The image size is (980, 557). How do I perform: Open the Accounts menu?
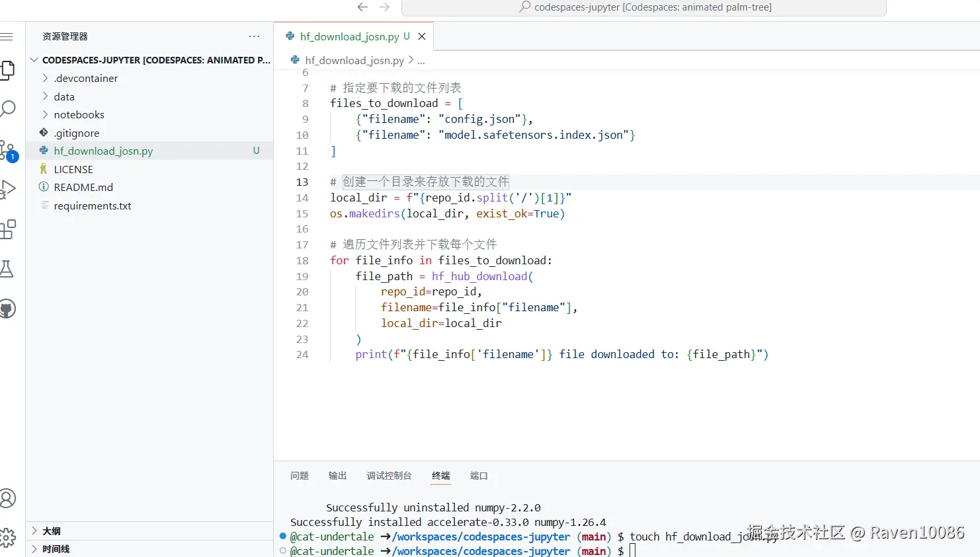click(7, 498)
